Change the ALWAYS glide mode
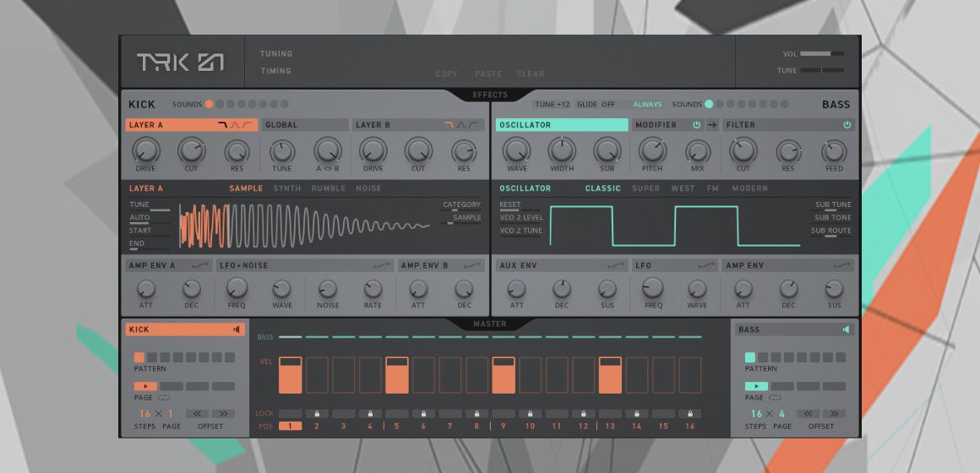980x473 pixels. pyautogui.click(x=647, y=105)
